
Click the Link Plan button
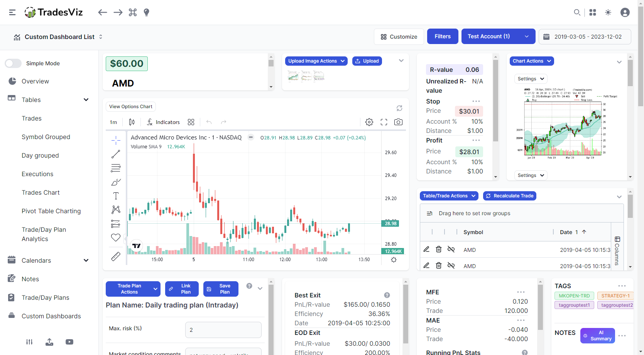(182, 289)
